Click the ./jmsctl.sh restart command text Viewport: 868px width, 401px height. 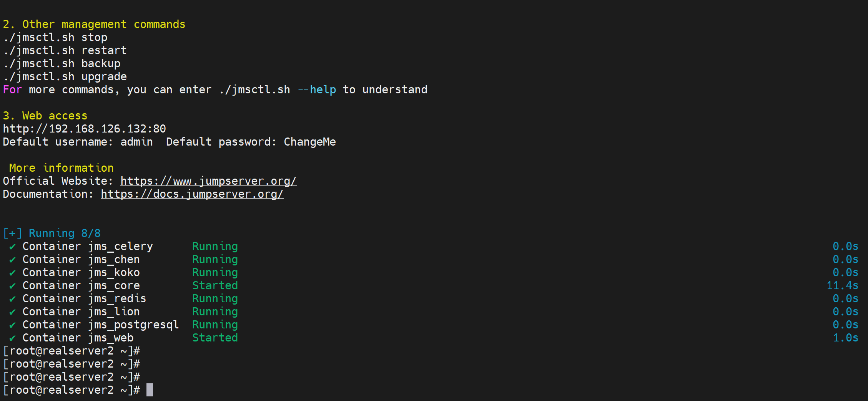pos(65,50)
